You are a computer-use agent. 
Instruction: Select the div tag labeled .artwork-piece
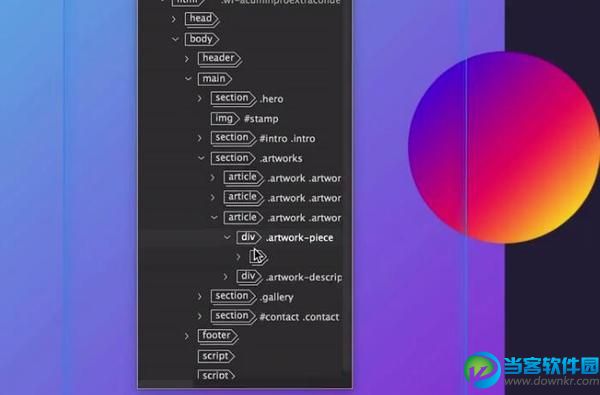[249, 238]
